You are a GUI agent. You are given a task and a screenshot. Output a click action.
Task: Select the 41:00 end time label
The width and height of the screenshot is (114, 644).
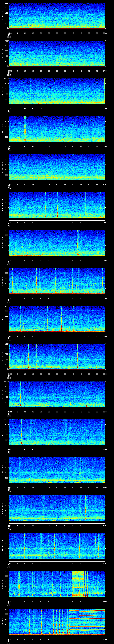pos(105,601)
